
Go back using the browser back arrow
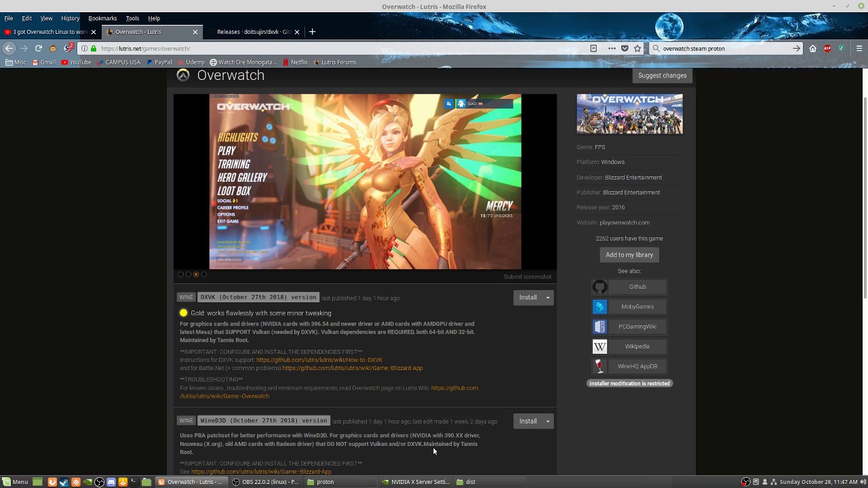8,48
